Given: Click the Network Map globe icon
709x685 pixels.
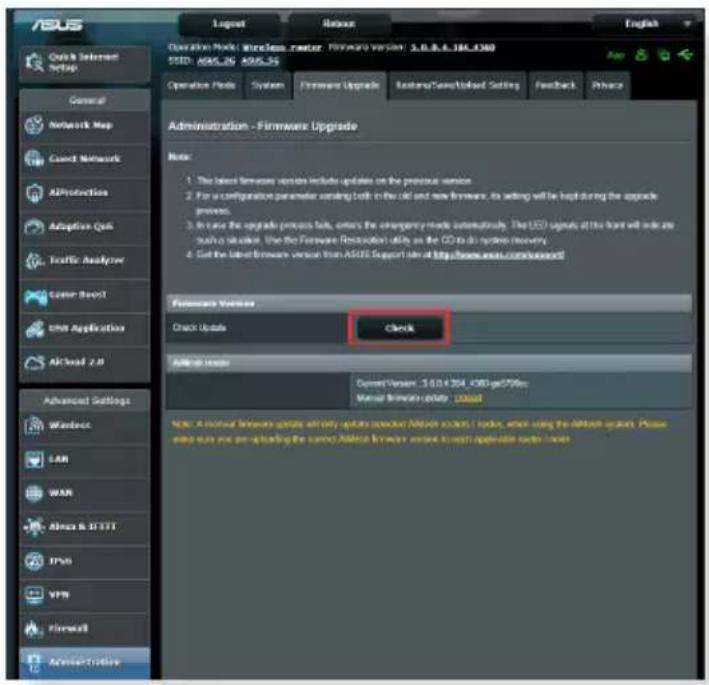Looking at the screenshot, I should [x=34, y=125].
